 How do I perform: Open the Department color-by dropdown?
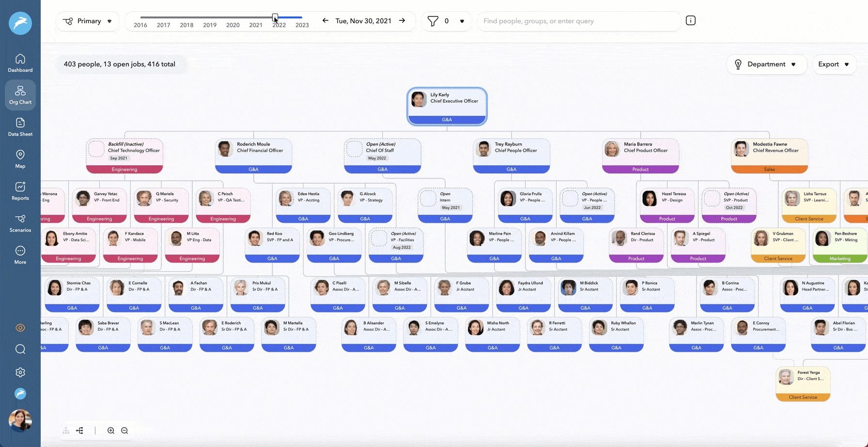click(766, 64)
